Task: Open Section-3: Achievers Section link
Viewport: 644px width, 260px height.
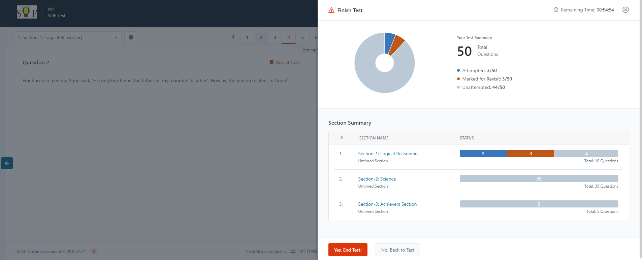Action: point(387,204)
